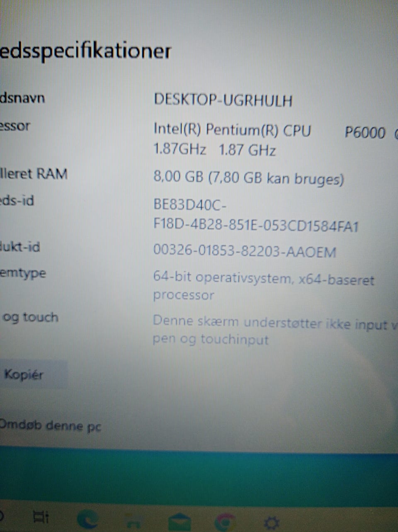Click the Kopiér button
The height and width of the screenshot is (532, 398).
tap(33, 374)
